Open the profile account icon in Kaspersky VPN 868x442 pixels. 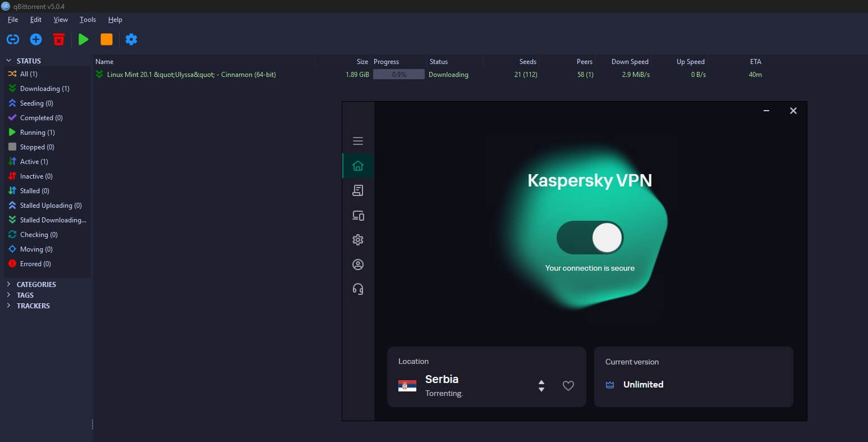(x=358, y=264)
